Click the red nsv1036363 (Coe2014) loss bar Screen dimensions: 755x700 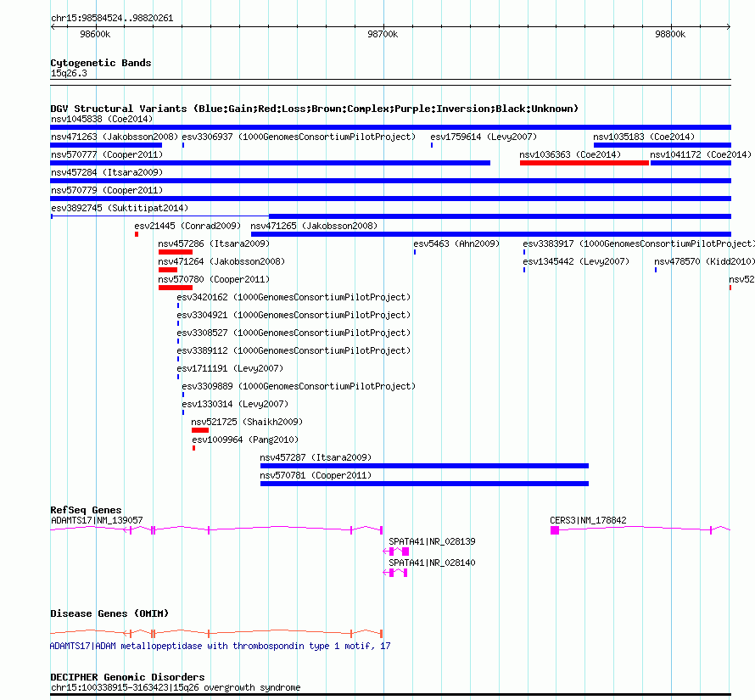pos(584,163)
